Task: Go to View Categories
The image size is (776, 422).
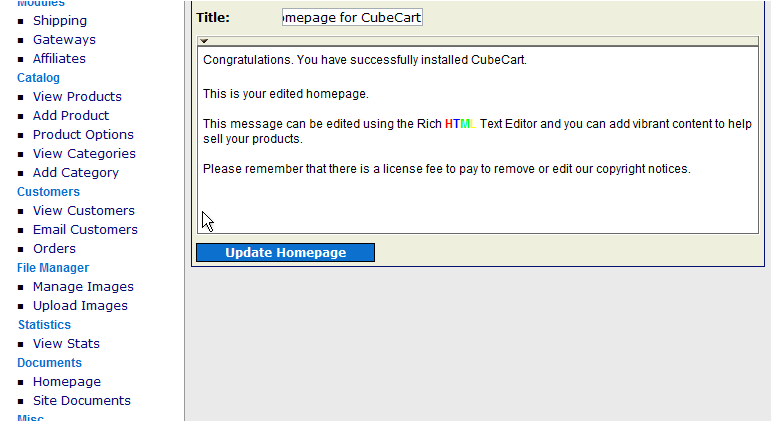Action: pos(84,153)
